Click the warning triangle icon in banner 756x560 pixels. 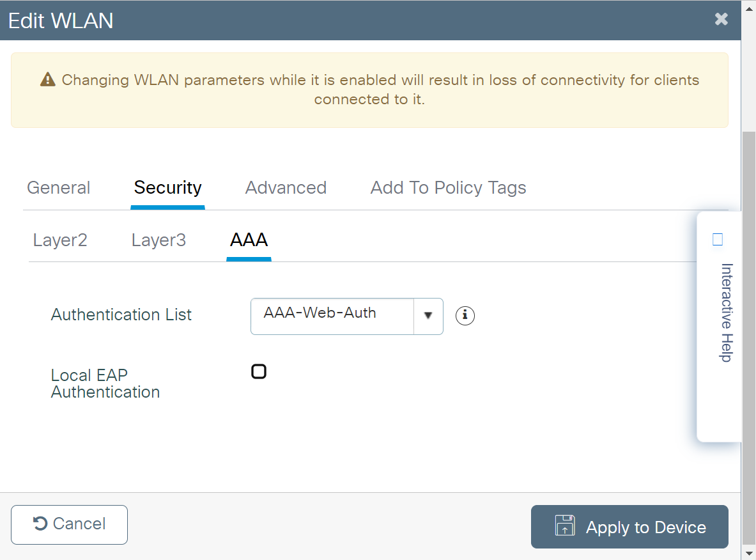pyautogui.click(x=48, y=80)
